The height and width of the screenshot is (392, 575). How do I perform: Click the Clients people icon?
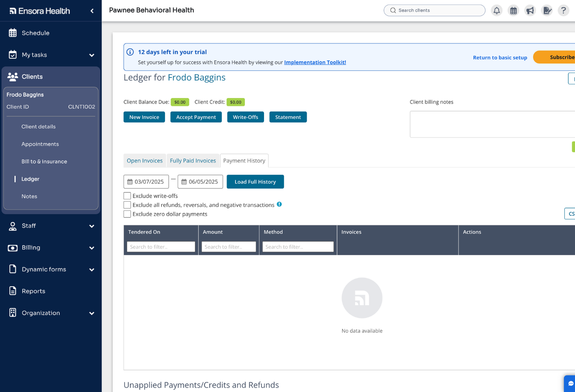[13, 77]
